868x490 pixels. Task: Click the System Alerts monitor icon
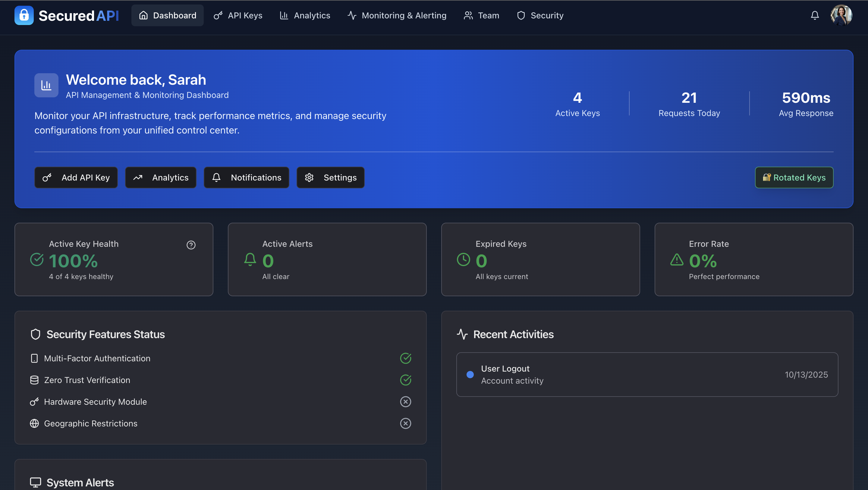click(x=36, y=482)
